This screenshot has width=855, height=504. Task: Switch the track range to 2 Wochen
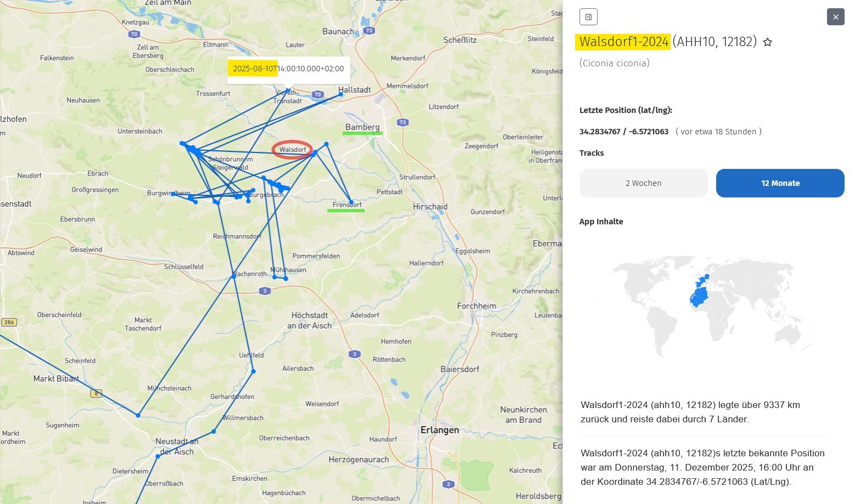(643, 183)
